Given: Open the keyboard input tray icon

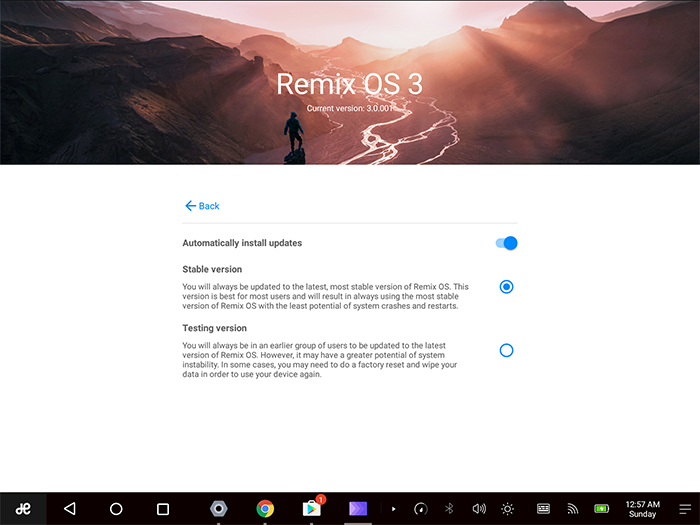Looking at the screenshot, I should pos(543,508).
